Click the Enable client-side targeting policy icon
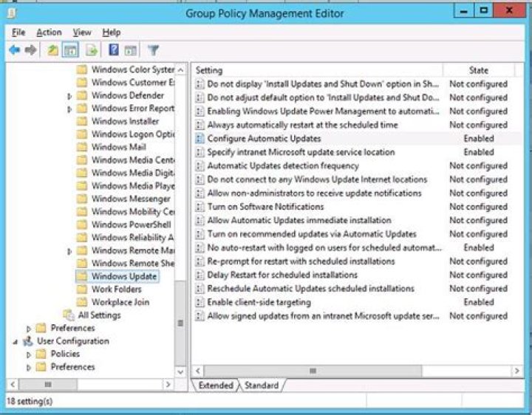 pyautogui.click(x=199, y=302)
